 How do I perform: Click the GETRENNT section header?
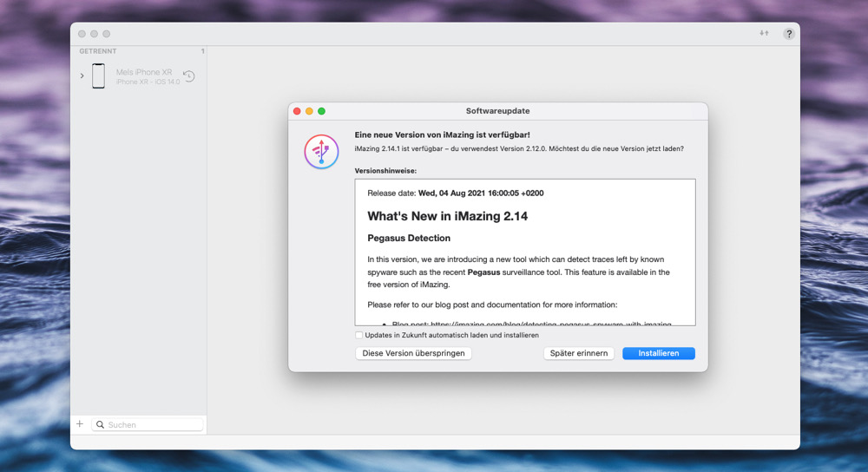click(98, 51)
